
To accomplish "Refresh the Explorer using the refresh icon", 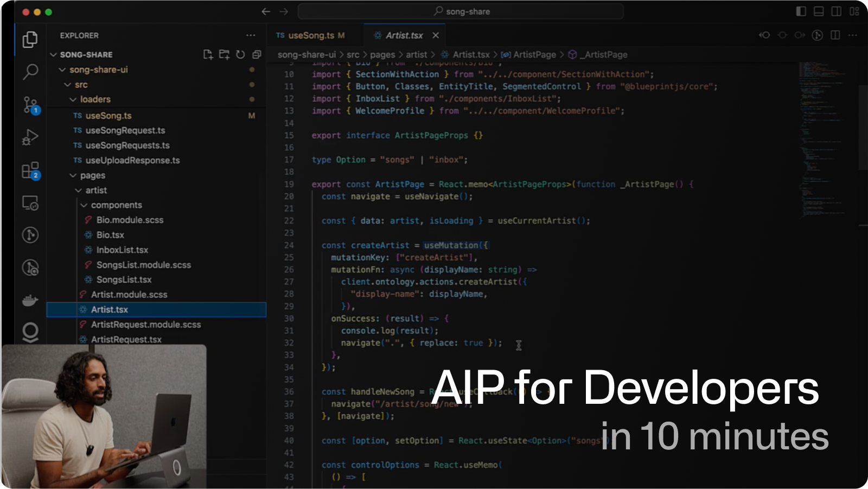I will point(240,54).
